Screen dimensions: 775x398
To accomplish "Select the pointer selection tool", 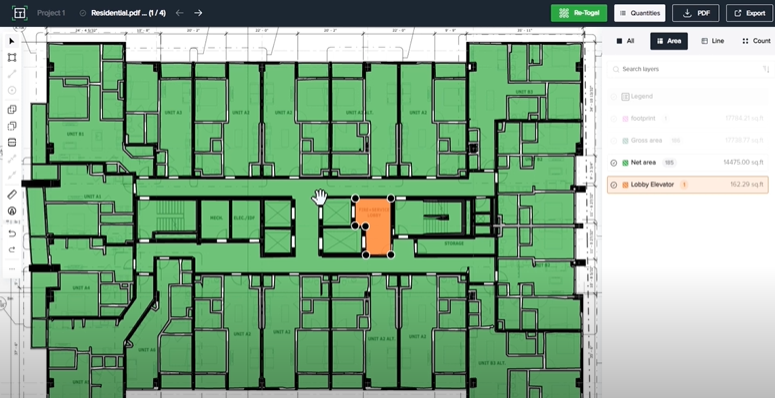I will tap(12, 41).
